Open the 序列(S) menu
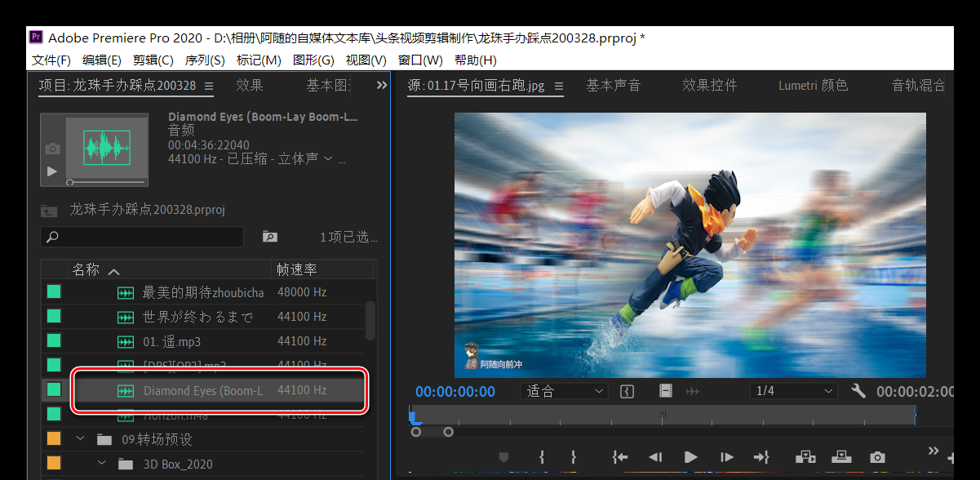 205,60
